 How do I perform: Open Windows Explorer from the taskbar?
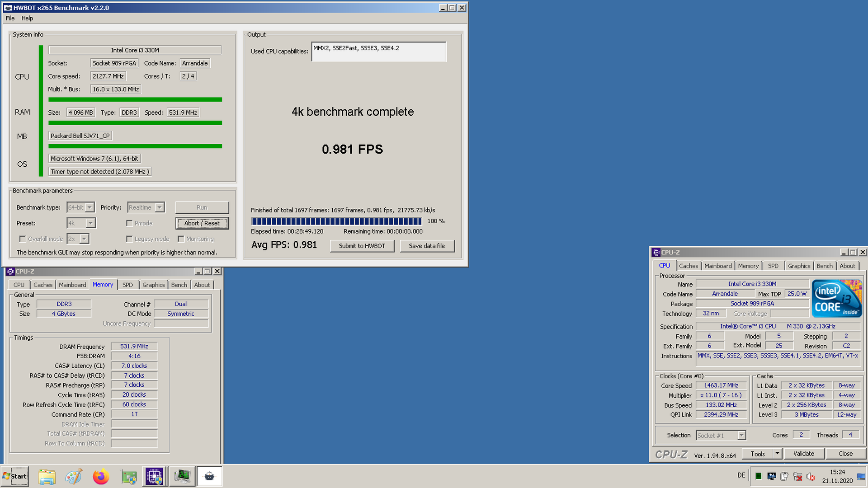coord(47,476)
